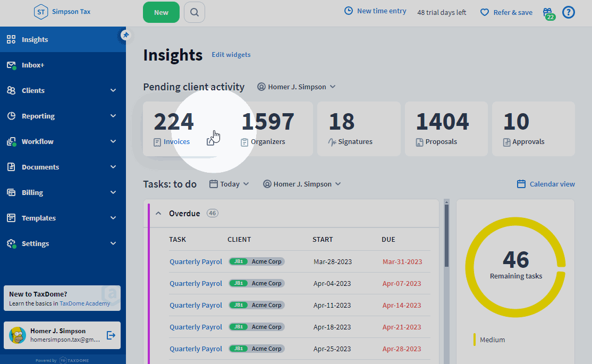This screenshot has height=364, width=592.
Task: Click the Inbox+ envelope icon
Action: coord(11,65)
